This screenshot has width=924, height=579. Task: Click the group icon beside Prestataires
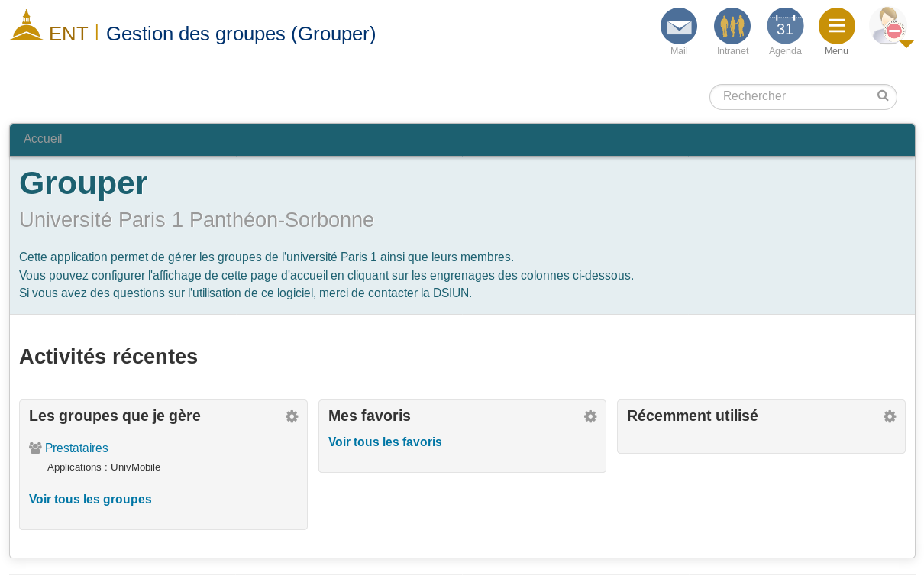click(x=35, y=448)
